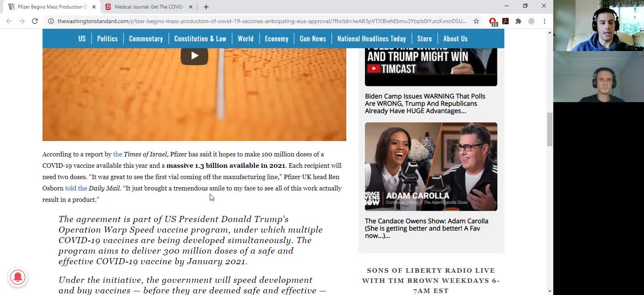Open National Headlines Today
The width and height of the screenshot is (644, 295).
371,39
